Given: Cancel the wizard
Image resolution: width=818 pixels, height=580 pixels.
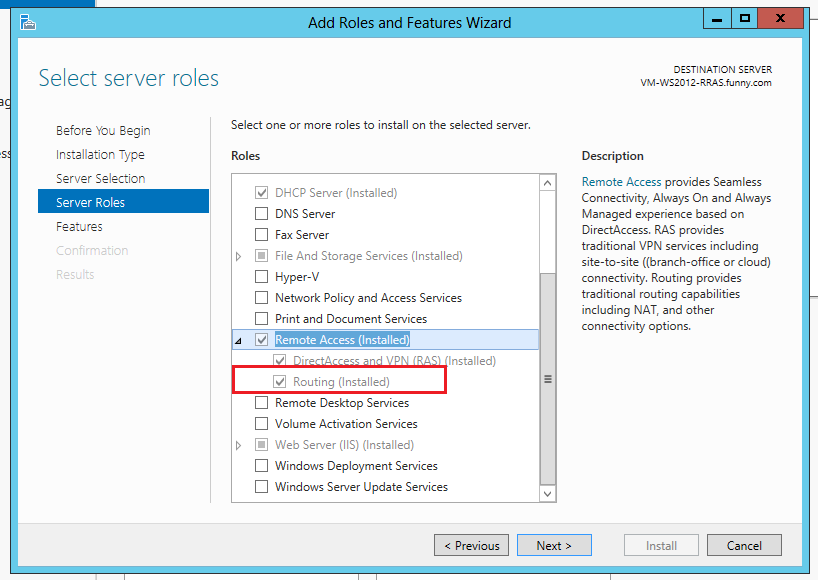Looking at the screenshot, I should click(744, 545).
